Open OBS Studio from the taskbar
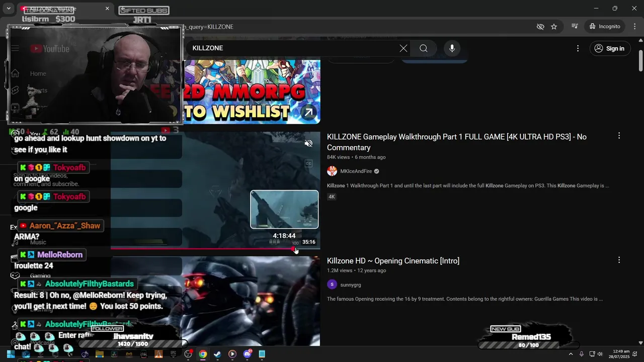Image resolution: width=644 pixels, height=362 pixels. click(x=188, y=354)
